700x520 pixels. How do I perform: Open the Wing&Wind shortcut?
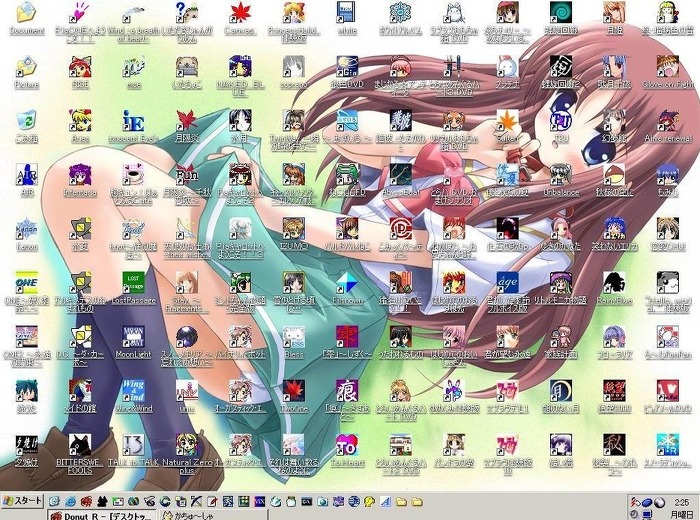[133, 391]
